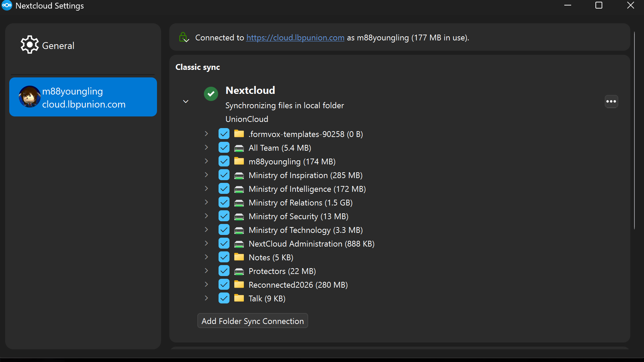
Task: Toggle m88youngling (174 MB) folder checkbox
Action: tap(224, 161)
